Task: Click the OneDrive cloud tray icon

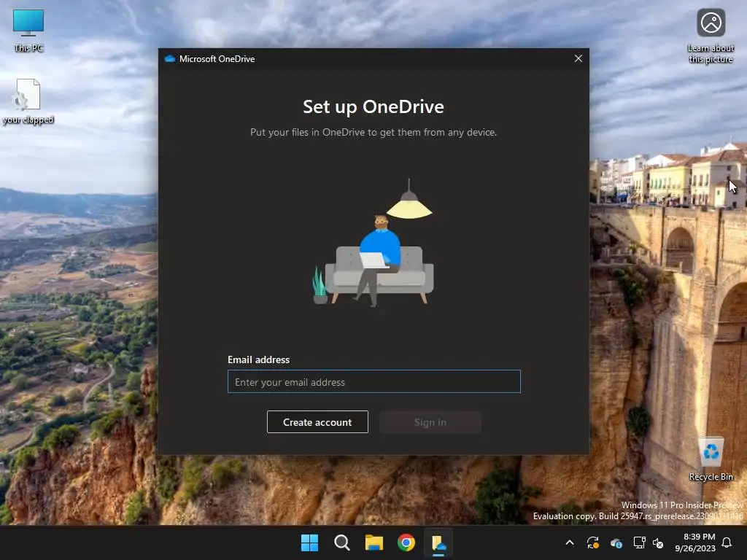Action: click(616, 542)
